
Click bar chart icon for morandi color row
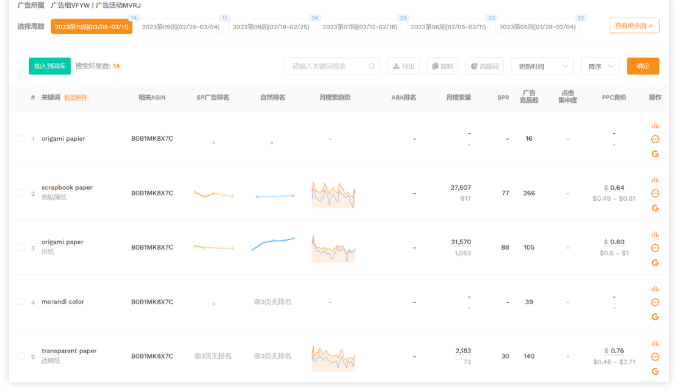pos(655,289)
